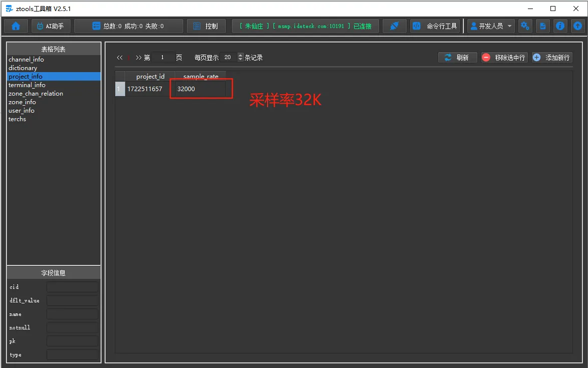Click the sample_rate cell showing 32000
Image resolution: width=588 pixels, height=368 pixels.
point(200,89)
